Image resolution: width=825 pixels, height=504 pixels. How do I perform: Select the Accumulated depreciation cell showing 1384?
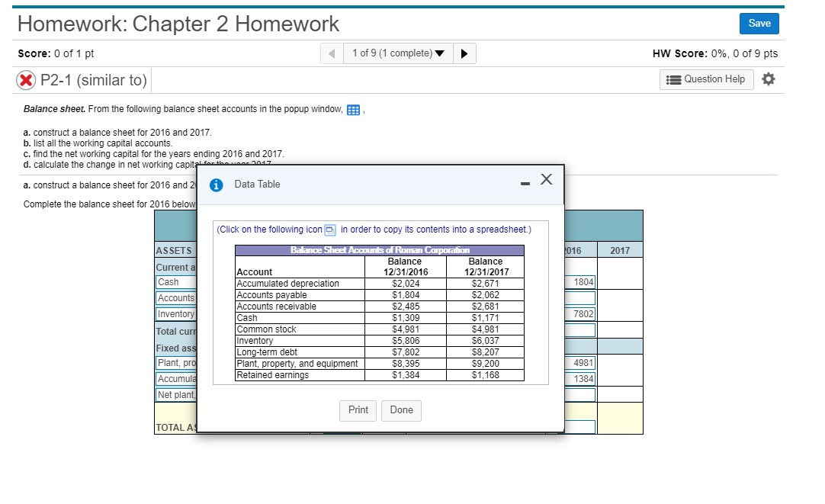click(x=579, y=378)
